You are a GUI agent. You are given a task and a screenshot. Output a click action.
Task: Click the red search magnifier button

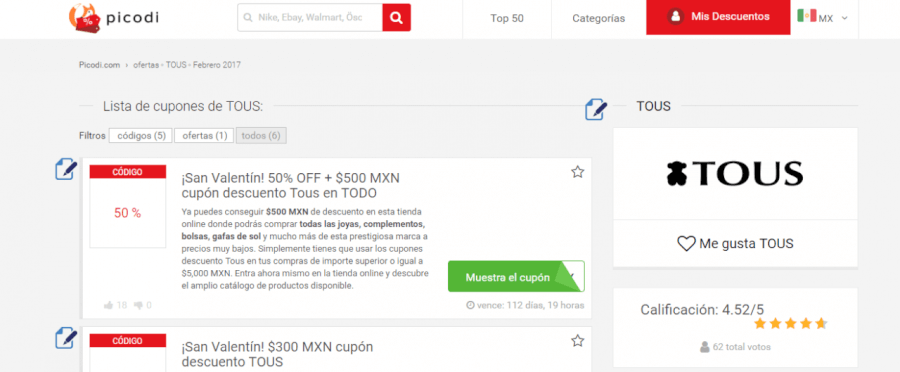(397, 18)
